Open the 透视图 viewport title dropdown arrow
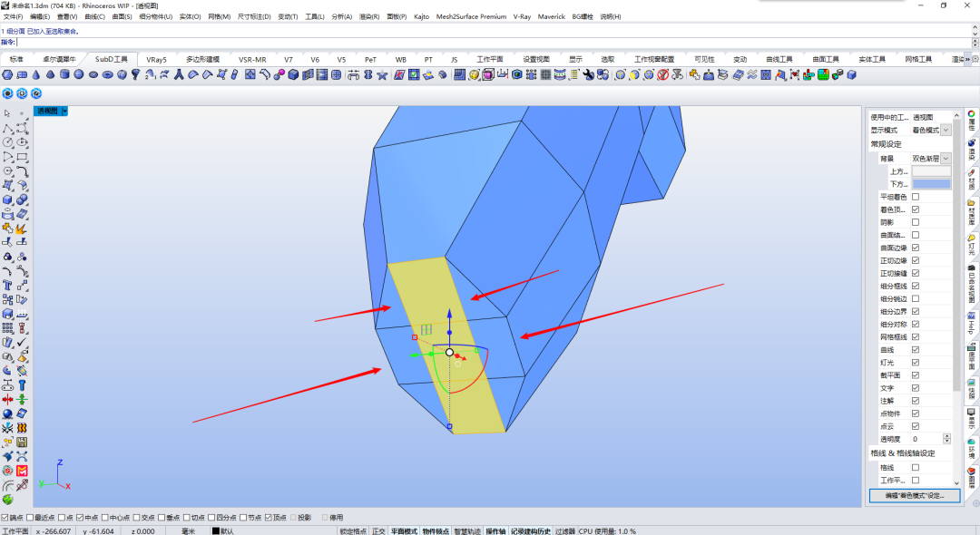The image size is (980, 535). point(64,112)
